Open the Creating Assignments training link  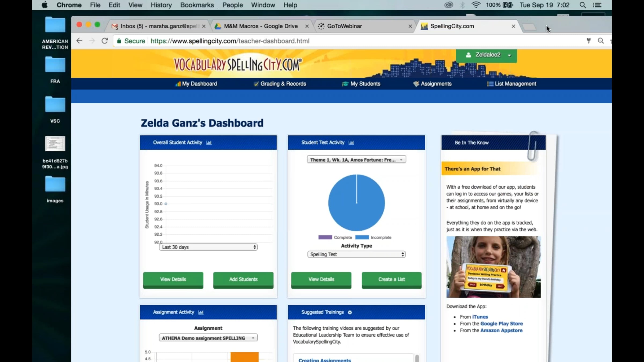click(325, 360)
